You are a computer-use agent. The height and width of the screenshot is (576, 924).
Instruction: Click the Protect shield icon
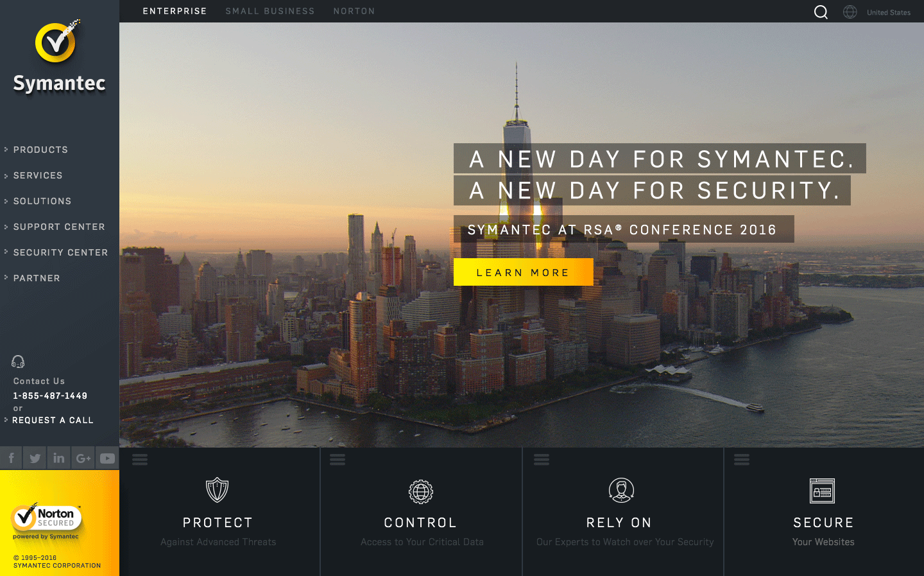pyautogui.click(x=218, y=490)
